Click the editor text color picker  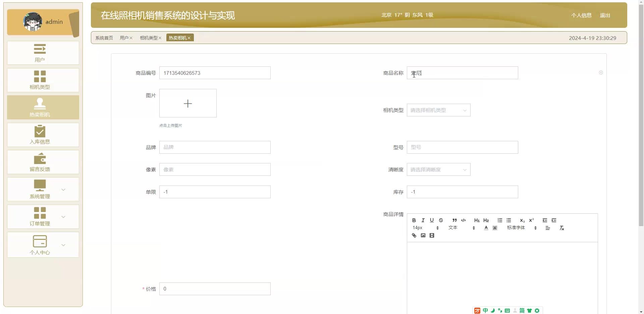tap(486, 228)
